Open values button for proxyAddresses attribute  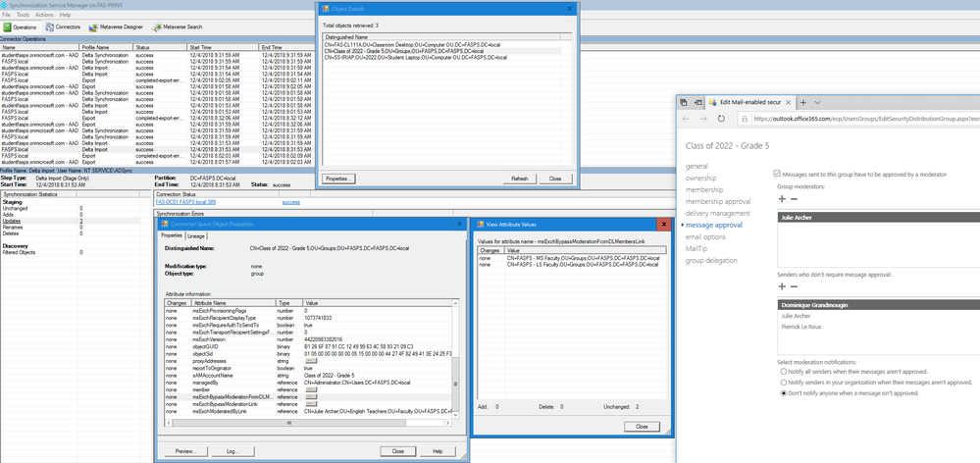point(311,361)
